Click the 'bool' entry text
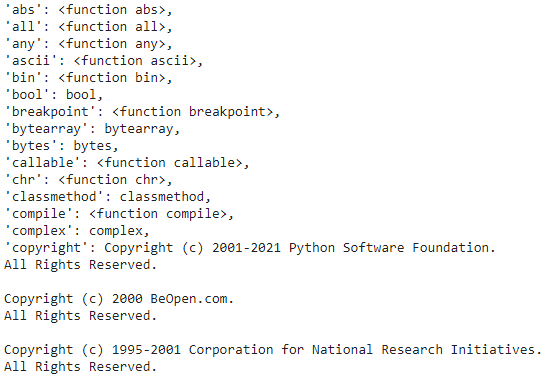Viewport: 550px width, 380px height. 53,95
